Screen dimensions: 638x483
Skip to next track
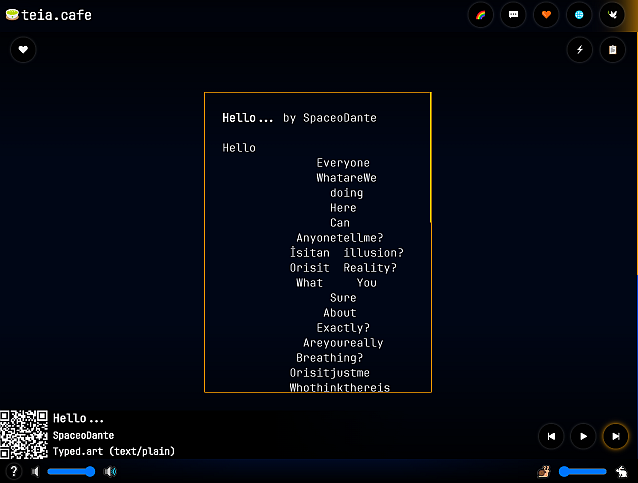tap(616, 436)
